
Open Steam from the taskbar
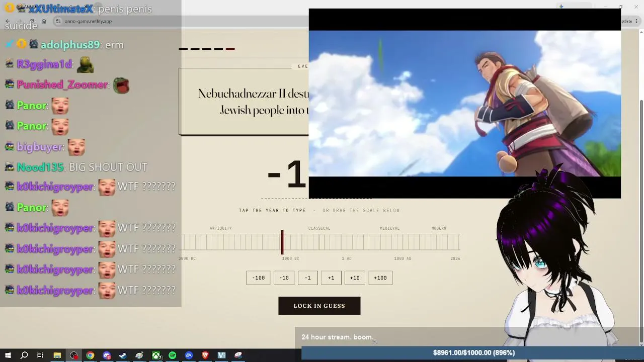tap(123, 355)
